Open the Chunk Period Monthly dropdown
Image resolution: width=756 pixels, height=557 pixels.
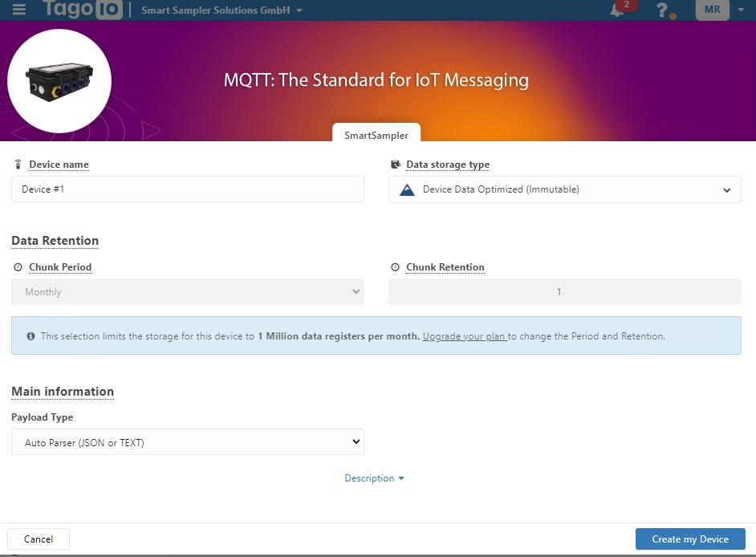coord(188,292)
